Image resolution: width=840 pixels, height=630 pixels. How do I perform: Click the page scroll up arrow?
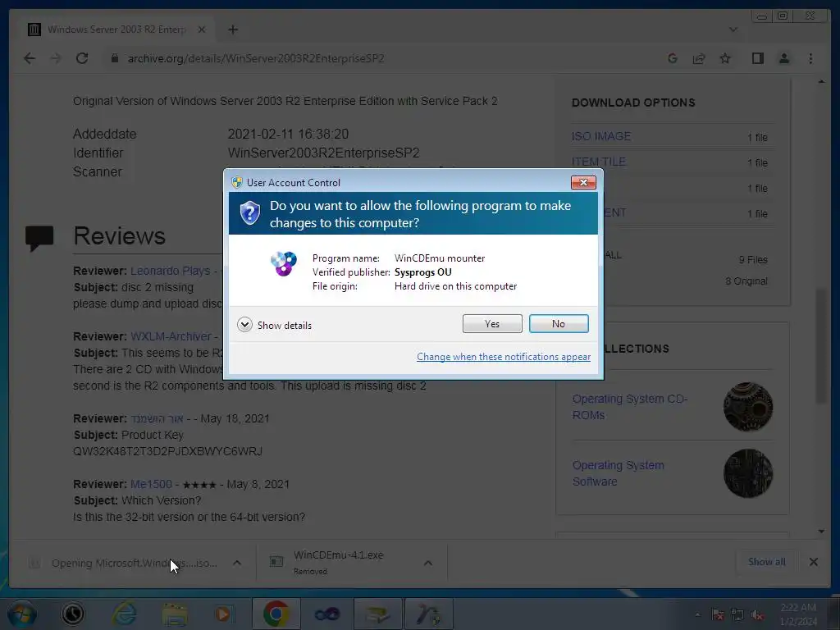(821, 81)
